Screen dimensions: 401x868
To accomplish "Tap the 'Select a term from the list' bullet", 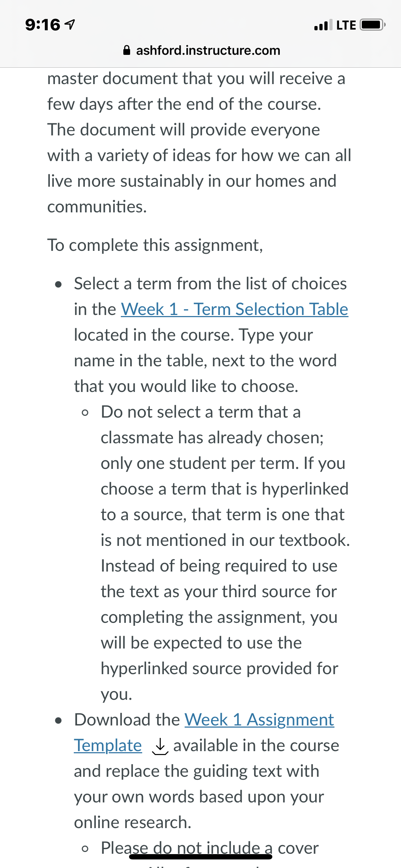I will [x=210, y=335].
